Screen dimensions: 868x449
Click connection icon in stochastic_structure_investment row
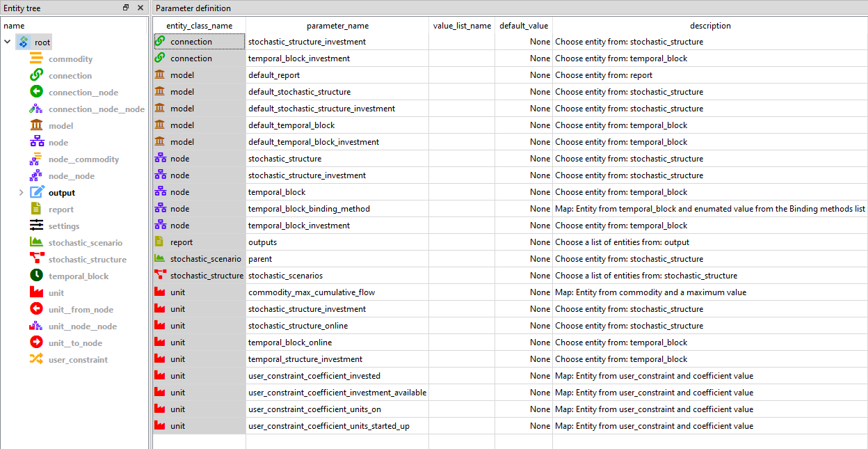coord(160,42)
